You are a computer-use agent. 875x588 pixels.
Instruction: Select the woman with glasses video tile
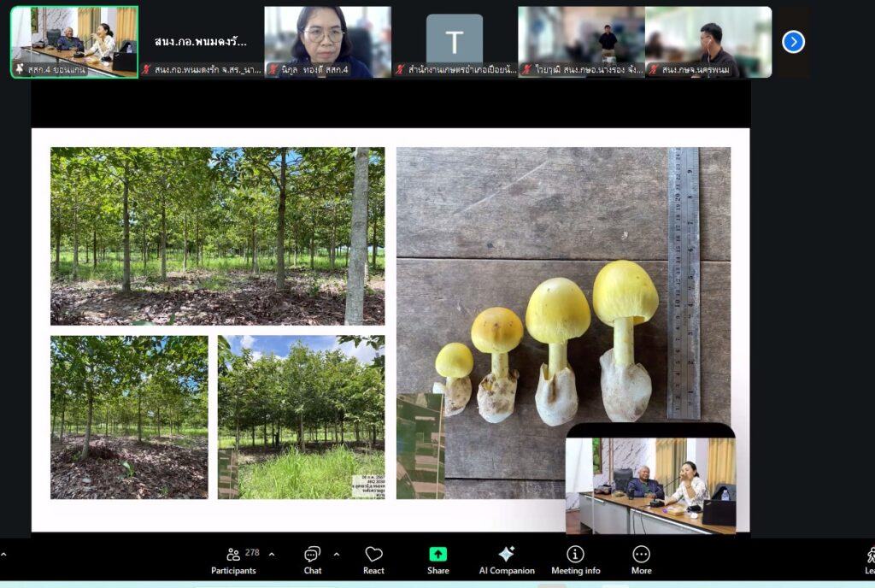(x=327, y=38)
